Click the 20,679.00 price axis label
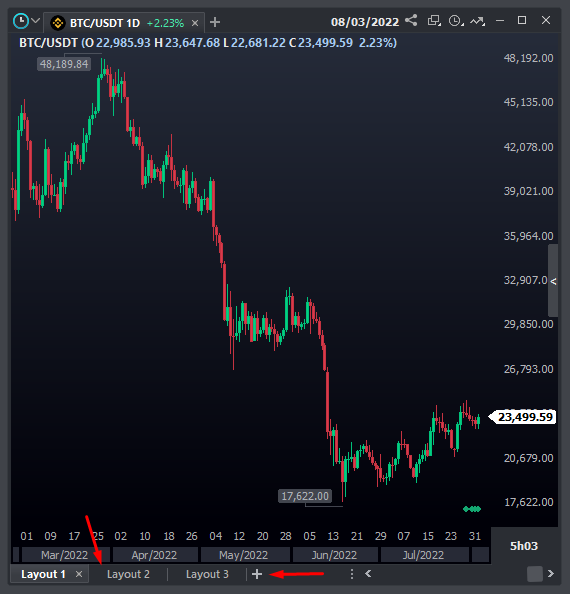 528,458
